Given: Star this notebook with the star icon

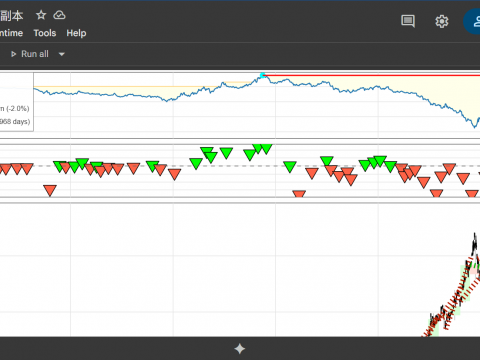Looking at the screenshot, I should tap(41, 15).
